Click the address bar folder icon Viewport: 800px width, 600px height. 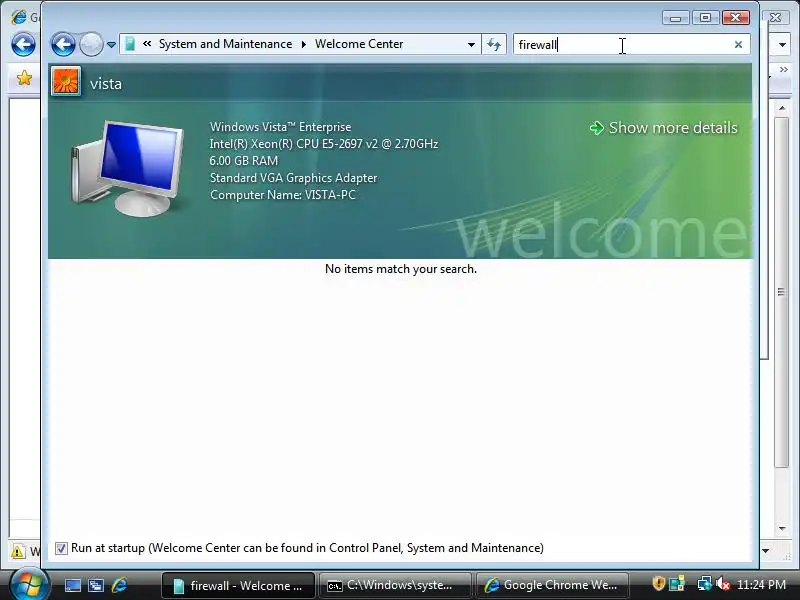[x=130, y=44]
